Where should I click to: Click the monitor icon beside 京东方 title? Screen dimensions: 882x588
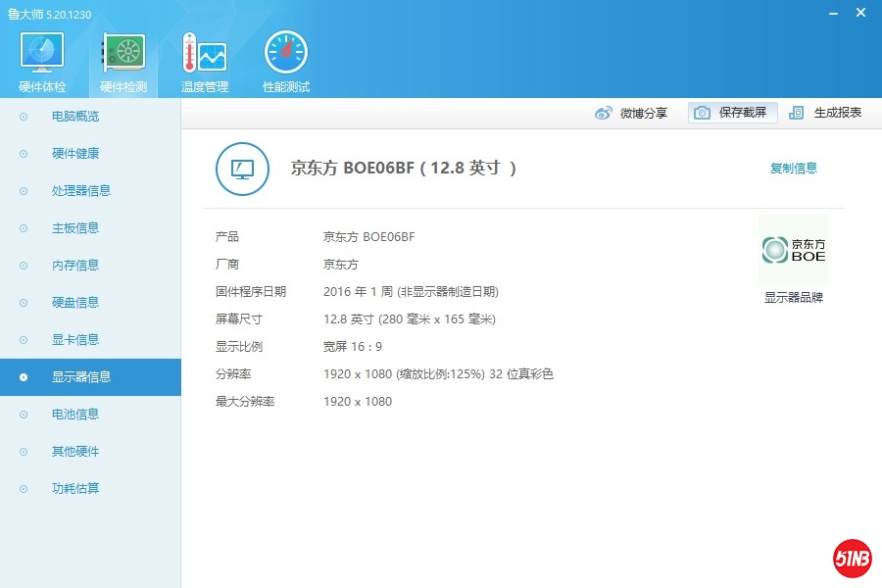coord(242,169)
